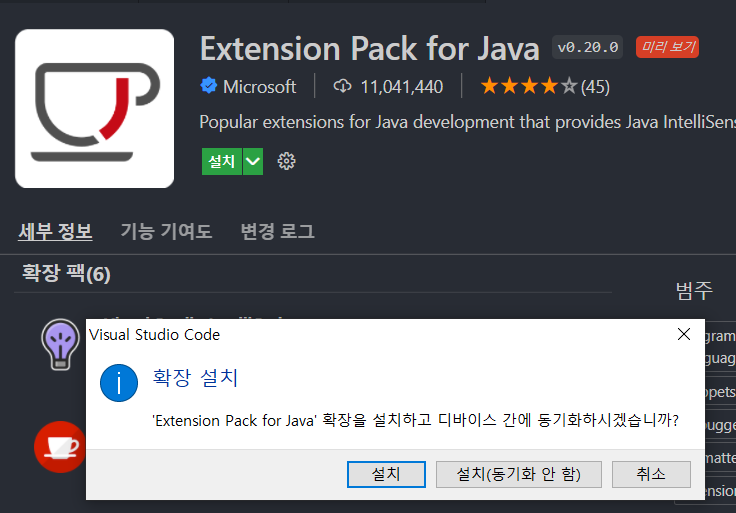Click the 범주 categories heading

click(x=694, y=291)
